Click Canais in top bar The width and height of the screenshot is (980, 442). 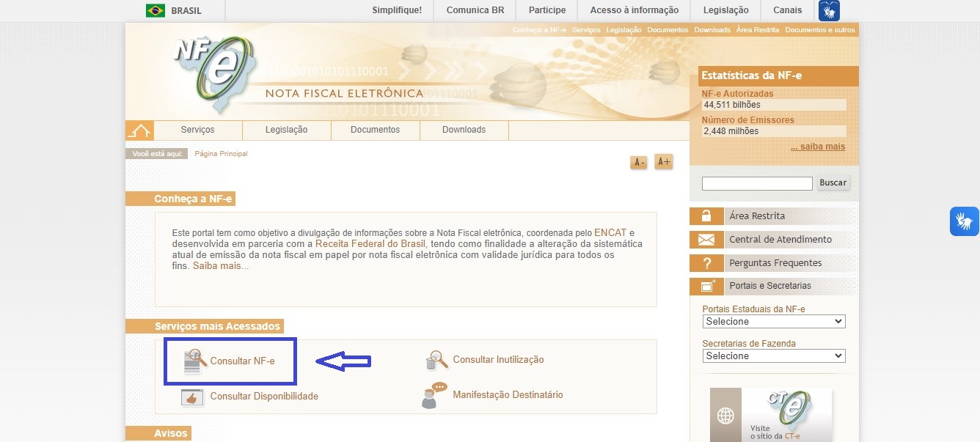pos(788,10)
